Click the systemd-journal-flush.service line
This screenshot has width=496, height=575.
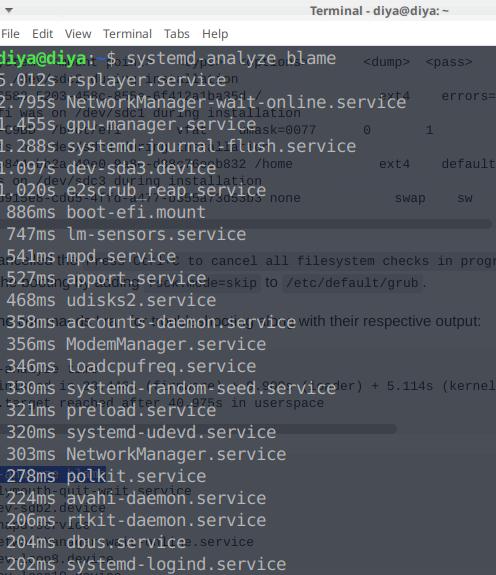point(178,146)
